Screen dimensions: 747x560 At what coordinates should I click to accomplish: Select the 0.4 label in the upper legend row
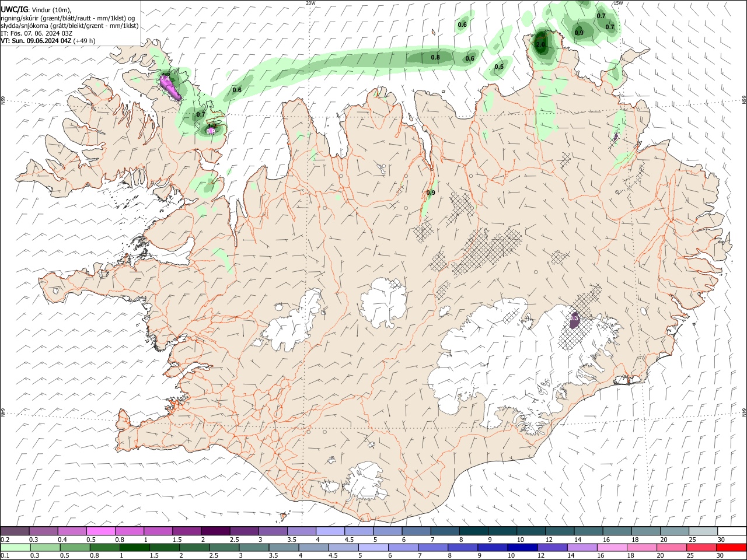62,540
